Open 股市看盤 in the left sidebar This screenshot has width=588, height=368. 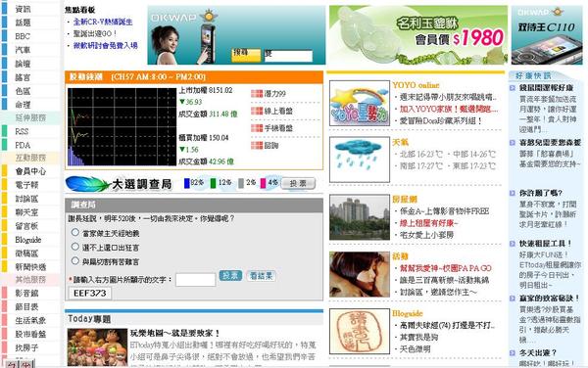pyautogui.click(x=30, y=334)
